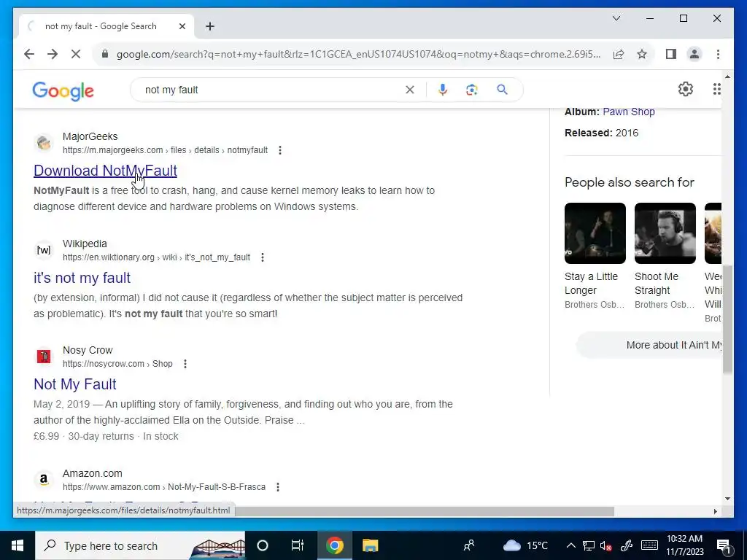Submit search with magnifier icon
The width and height of the screenshot is (747, 560).
point(502,90)
